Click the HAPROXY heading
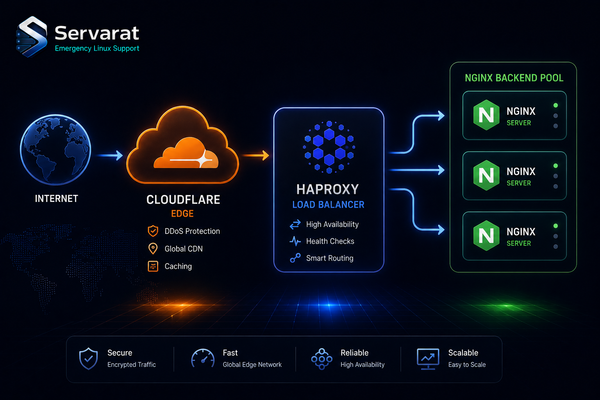600x400 pixels. click(328, 189)
